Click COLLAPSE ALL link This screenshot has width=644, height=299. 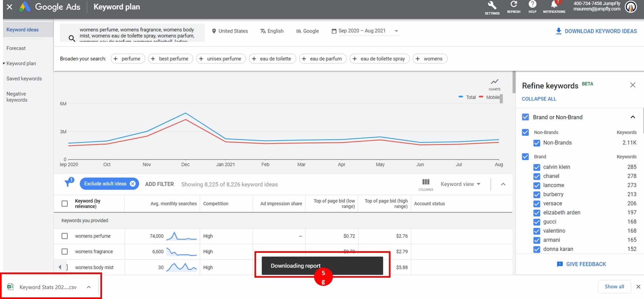(x=539, y=99)
